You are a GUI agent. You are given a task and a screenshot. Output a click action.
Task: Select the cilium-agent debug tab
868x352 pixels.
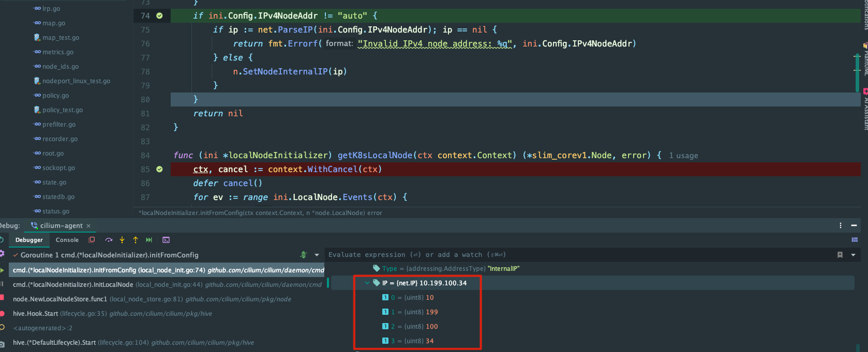[x=61, y=226]
